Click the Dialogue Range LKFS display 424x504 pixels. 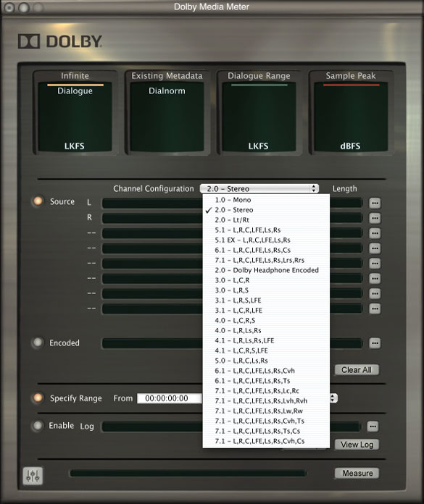click(259, 117)
